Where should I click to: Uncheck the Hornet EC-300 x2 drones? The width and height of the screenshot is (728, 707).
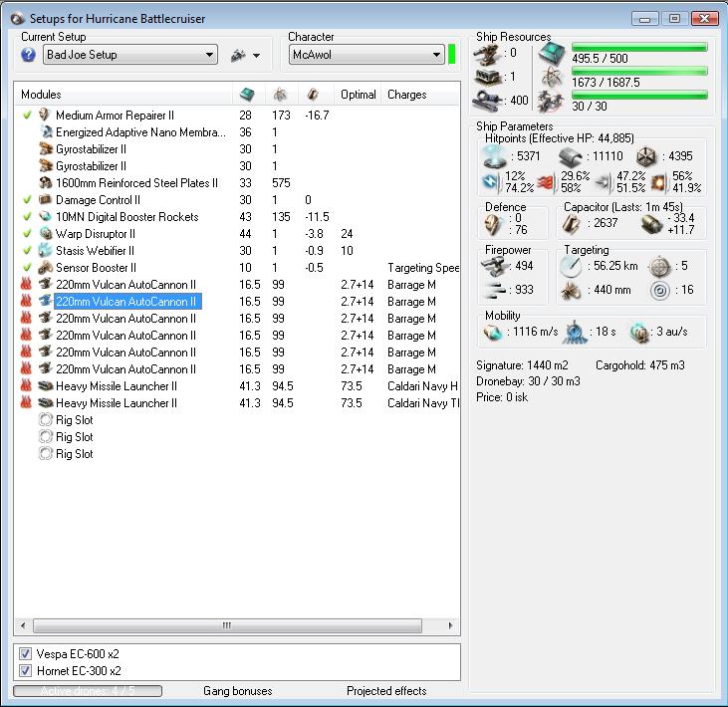pyautogui.click(x=26, y=671)
